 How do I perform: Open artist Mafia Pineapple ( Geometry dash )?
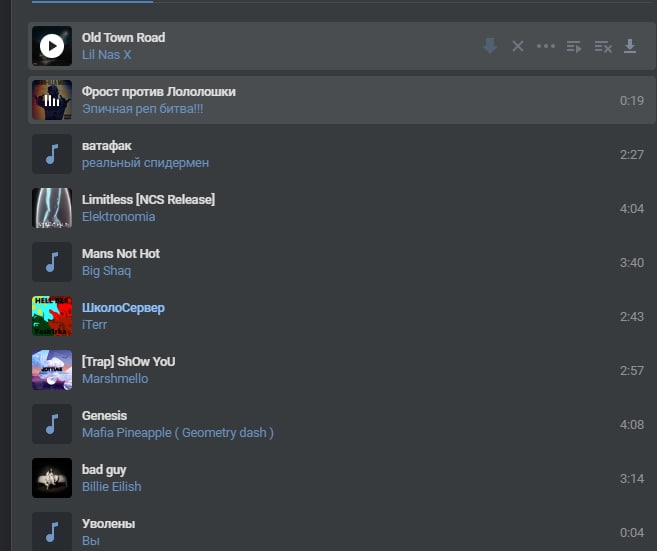tap(178, 433)
